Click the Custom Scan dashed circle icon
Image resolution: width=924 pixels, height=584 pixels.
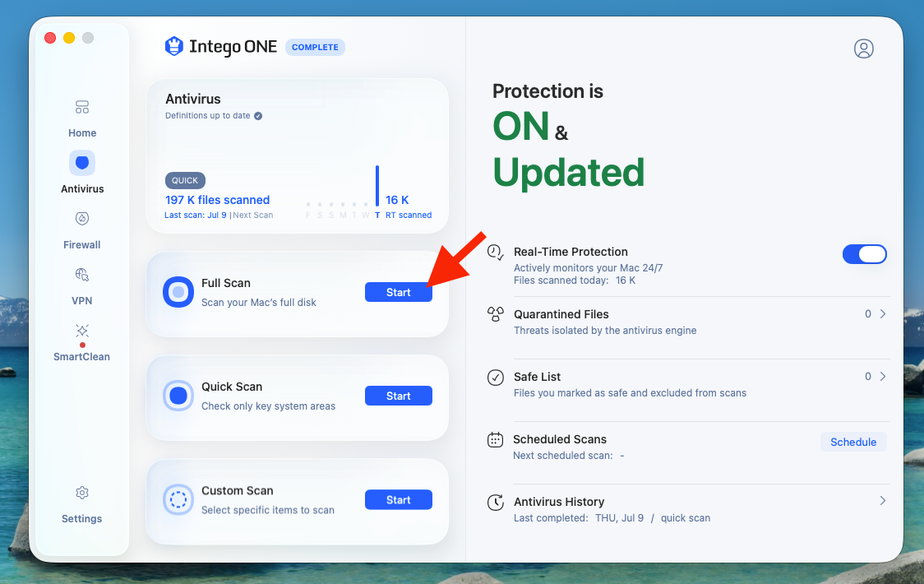click(178, 499)
